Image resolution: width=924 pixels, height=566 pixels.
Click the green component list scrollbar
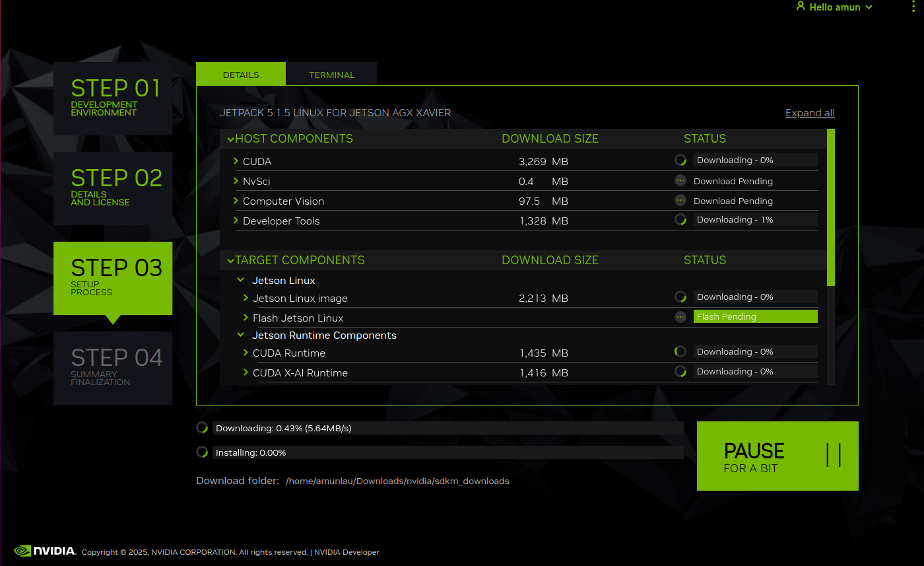click(x=831, y=207)
